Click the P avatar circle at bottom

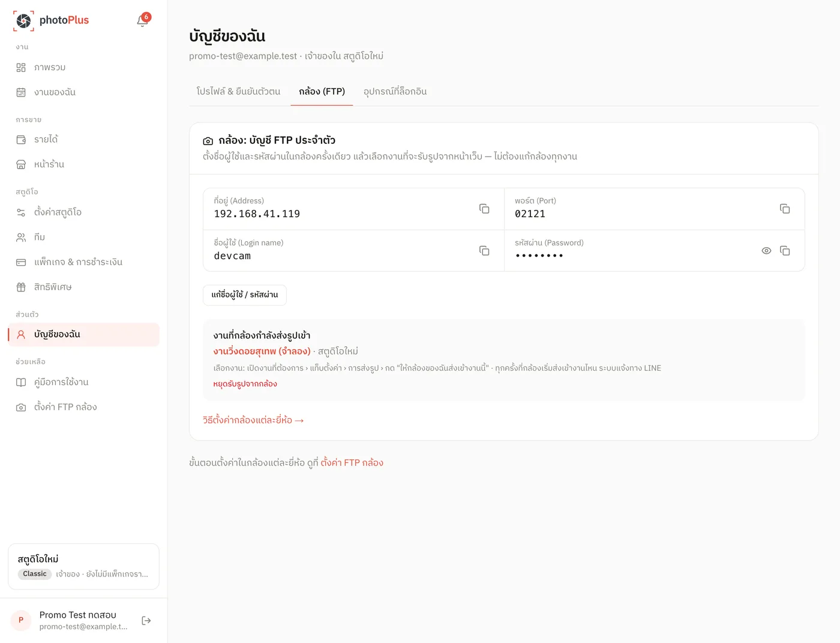click(21, 621)
